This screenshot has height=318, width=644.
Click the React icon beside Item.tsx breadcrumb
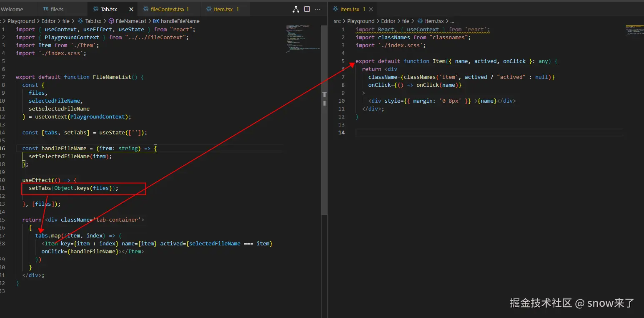click(421, 21)
